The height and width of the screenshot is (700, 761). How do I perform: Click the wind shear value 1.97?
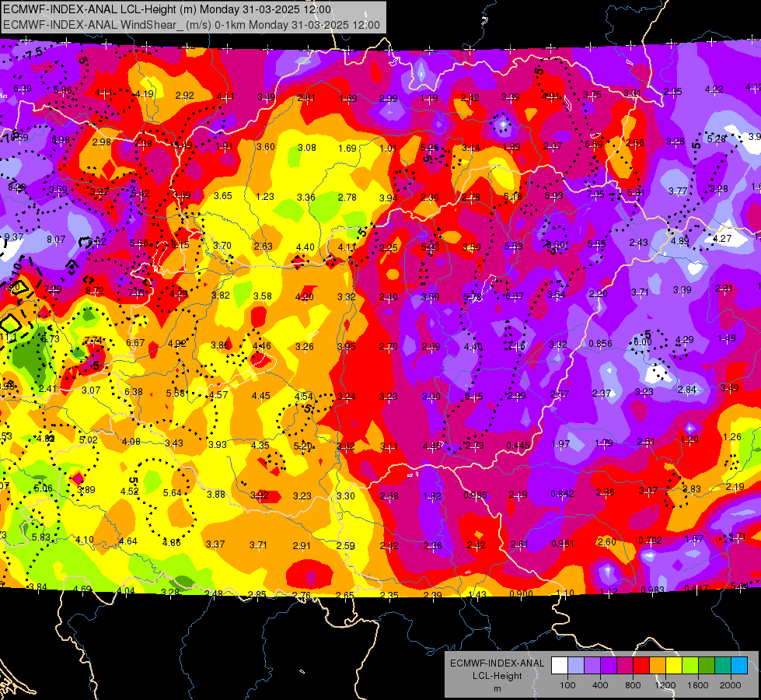[x=561, y=444]
